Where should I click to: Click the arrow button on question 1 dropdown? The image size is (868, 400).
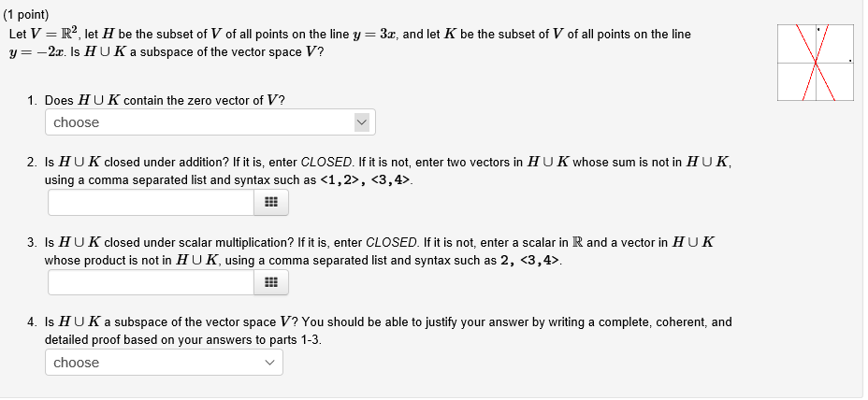click(361, 122)
